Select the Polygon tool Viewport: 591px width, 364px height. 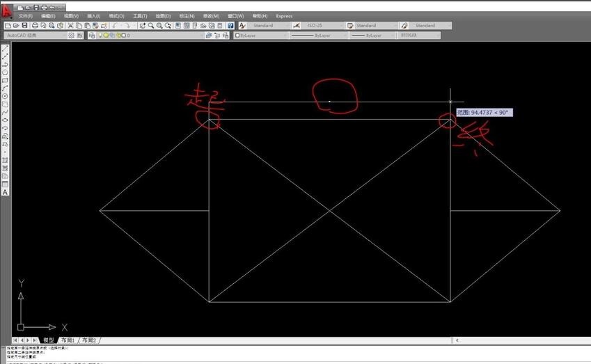(6, 72)
